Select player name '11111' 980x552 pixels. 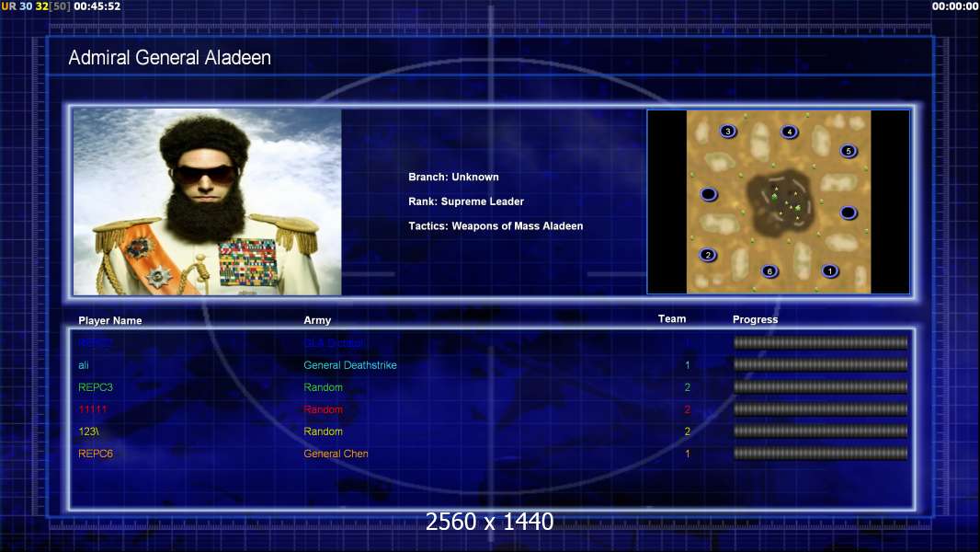(93, 409)
